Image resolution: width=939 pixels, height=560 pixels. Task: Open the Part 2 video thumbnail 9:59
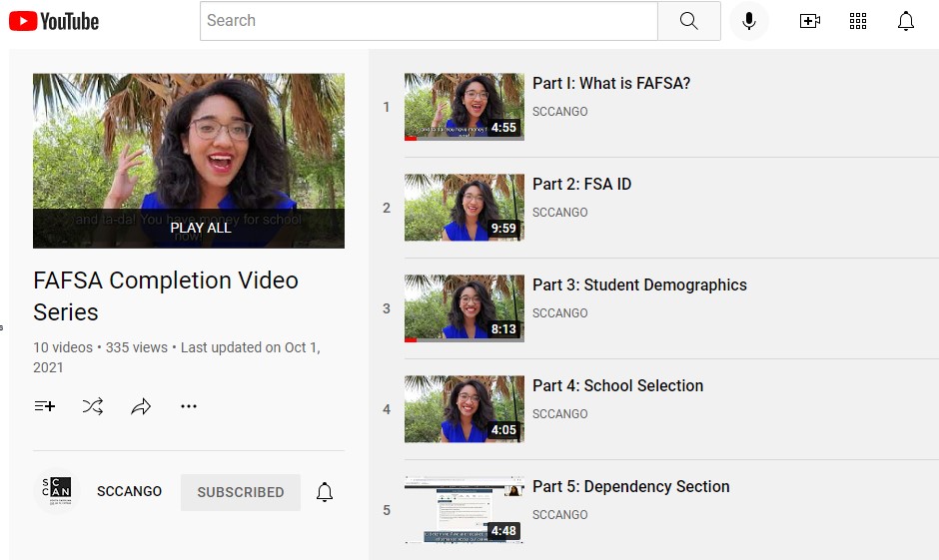pos(465,208)
